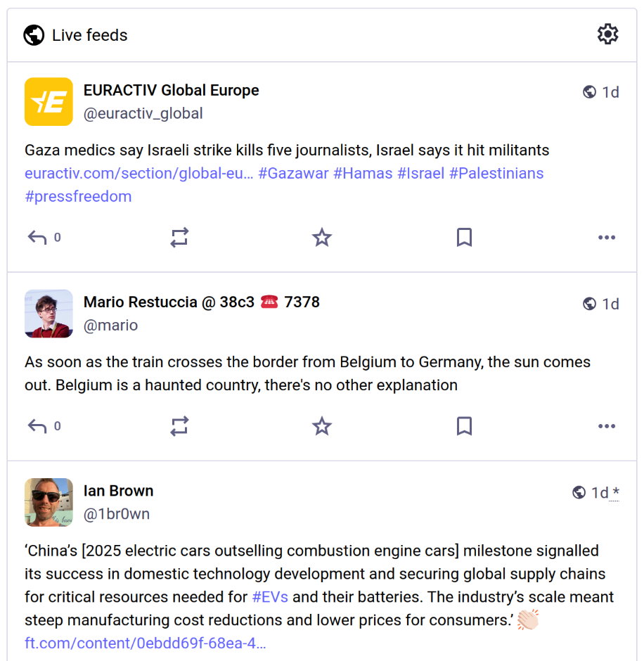Bookmark the EURACTIV Global Europe post

(464, 238)
